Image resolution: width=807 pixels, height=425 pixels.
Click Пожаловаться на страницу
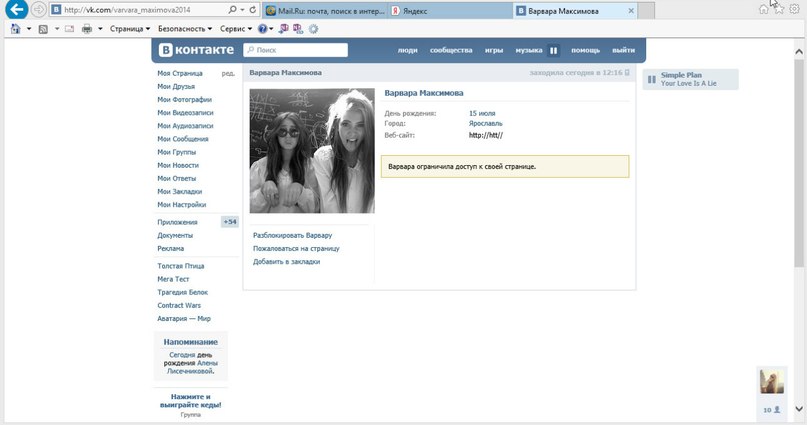(x=296, y=249)
